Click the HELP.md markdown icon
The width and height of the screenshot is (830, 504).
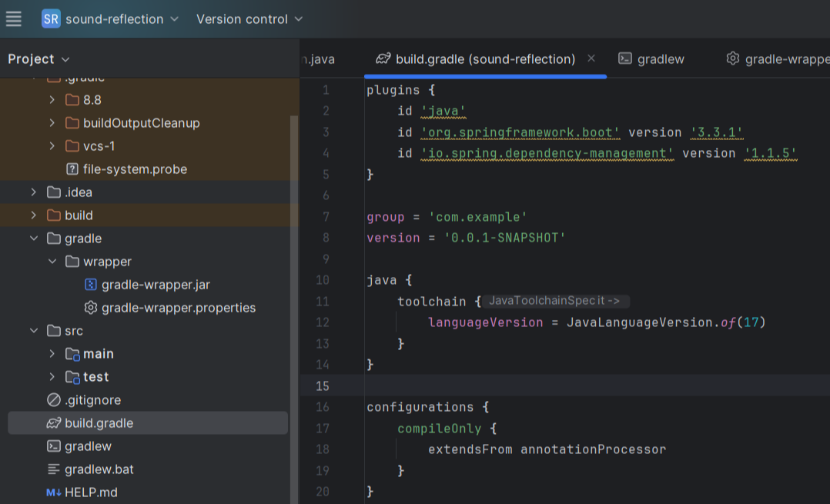point(53,492)
